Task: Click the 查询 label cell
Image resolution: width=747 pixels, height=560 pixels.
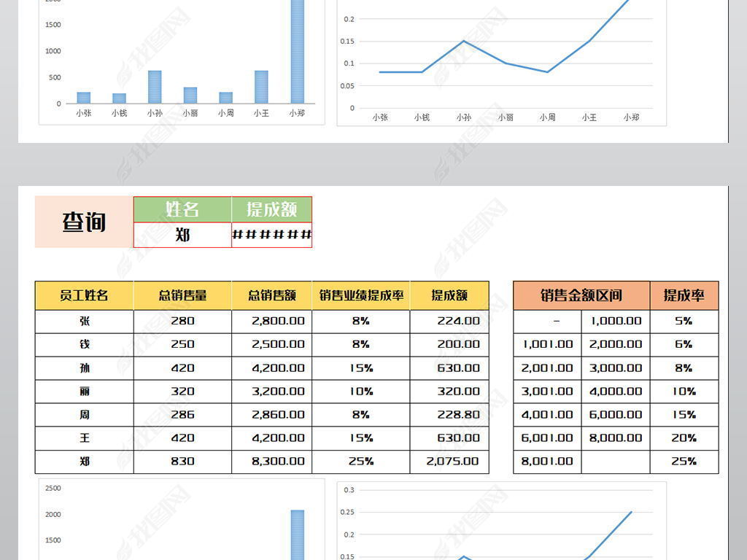Action: pyautogui.click(x=84, y=222)
